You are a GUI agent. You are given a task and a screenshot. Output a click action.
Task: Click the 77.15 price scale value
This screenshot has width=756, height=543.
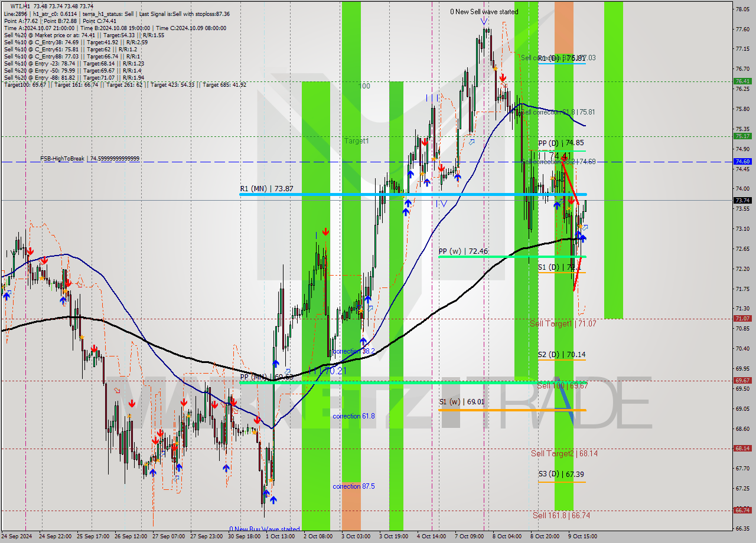coord(742,50)
